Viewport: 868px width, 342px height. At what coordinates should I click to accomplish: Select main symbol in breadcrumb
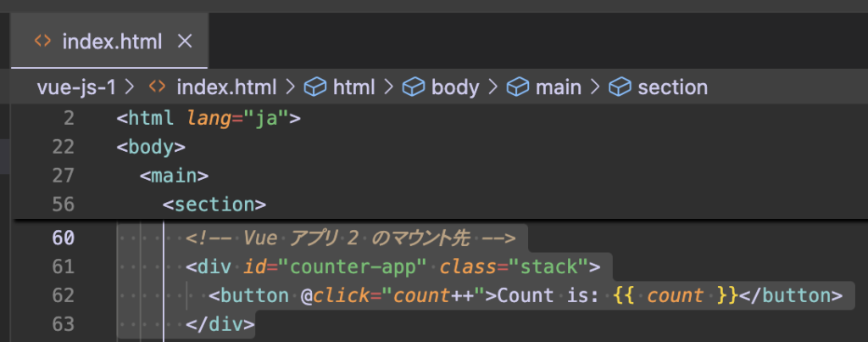click(x=558, y=87)
